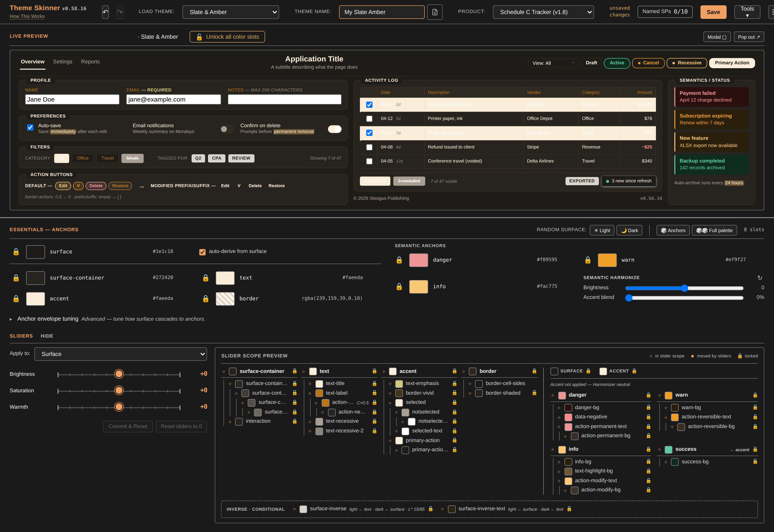Click the Theme Name input field

382,12
